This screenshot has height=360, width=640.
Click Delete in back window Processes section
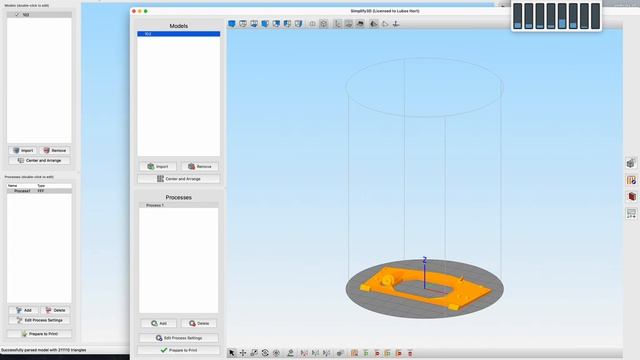point(55,310)
